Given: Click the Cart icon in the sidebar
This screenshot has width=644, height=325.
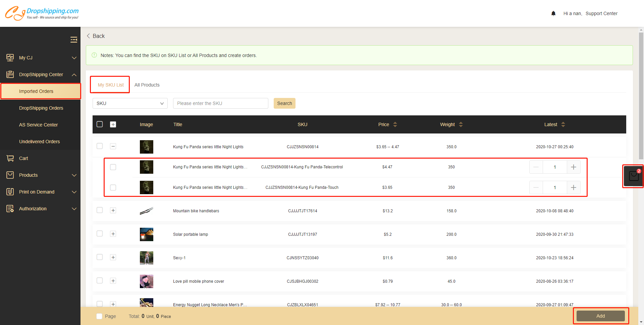Looking at the screenshot, I should (x=10, y=158).
